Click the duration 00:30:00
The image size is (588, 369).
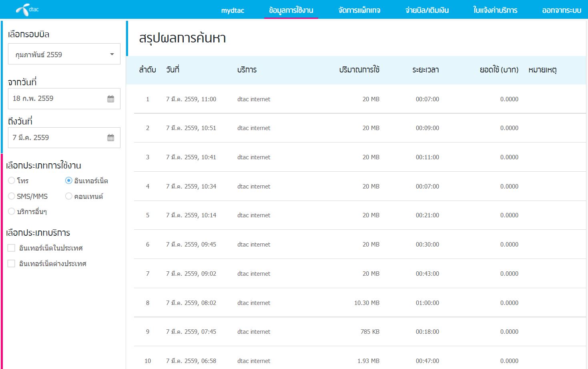pos(427,245)
